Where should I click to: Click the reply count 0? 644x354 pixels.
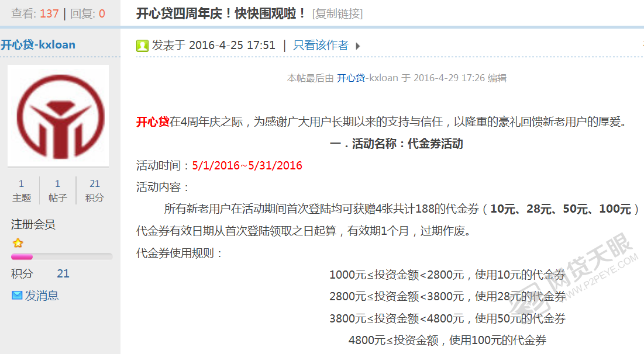click(x=102, y=13)
